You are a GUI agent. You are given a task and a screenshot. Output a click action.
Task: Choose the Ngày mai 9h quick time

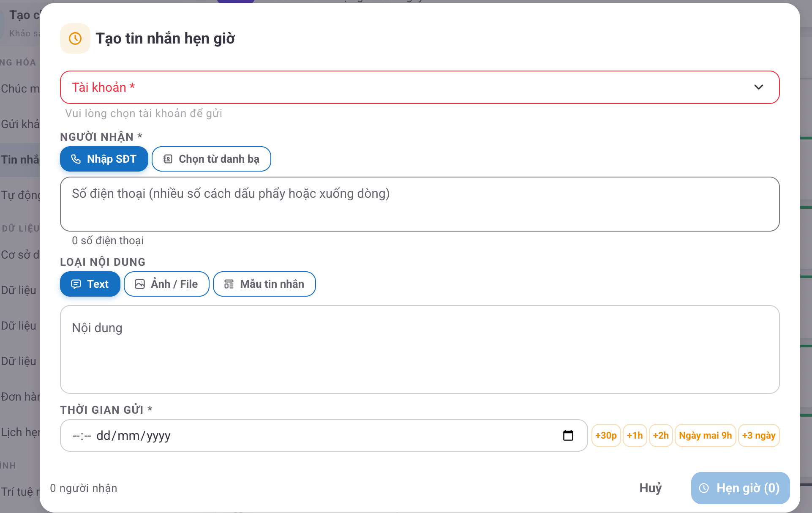point(705,435)
